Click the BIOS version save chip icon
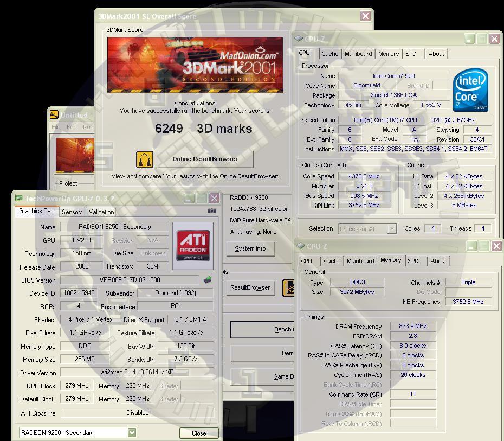Viewport: 504px width, 441px height. [x=208, y=279]
